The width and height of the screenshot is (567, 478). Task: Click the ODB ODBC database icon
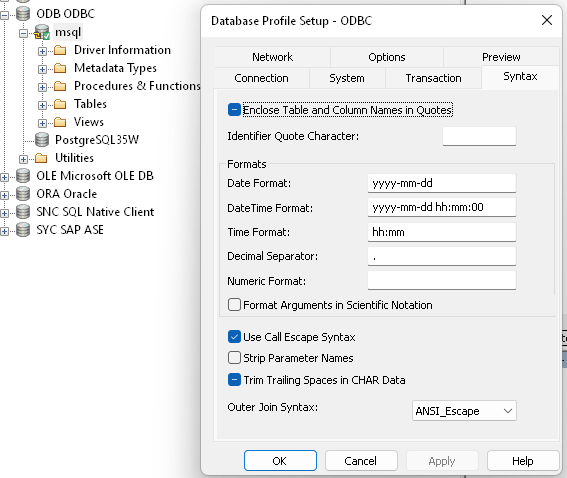click(23, 14)
